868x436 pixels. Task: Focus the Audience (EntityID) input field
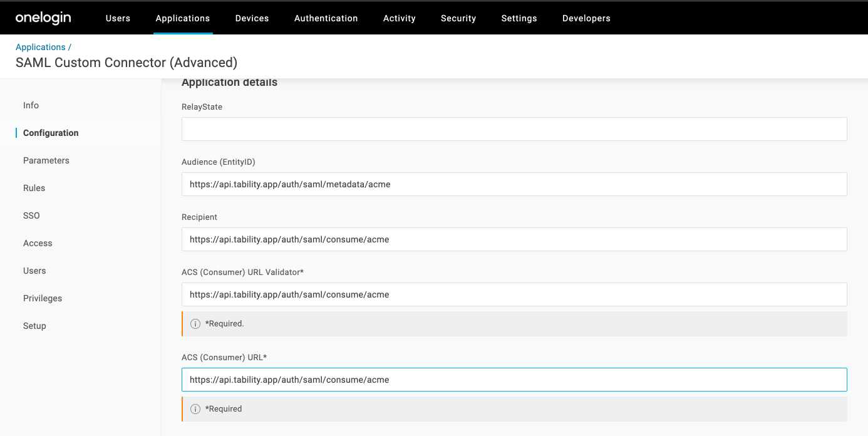point(514,184)
